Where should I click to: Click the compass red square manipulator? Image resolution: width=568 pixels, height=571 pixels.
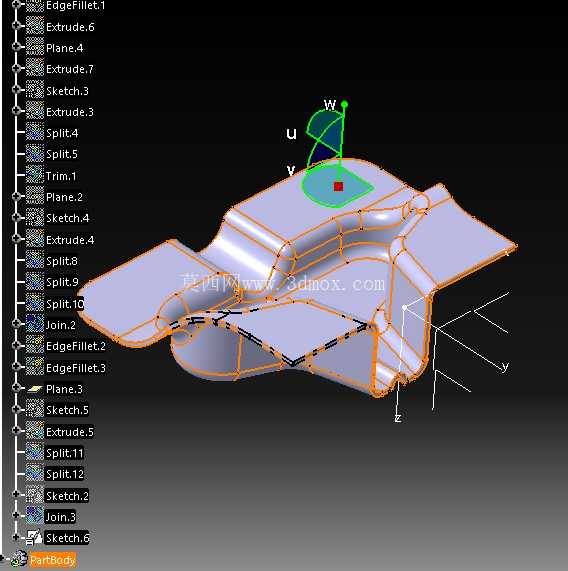tap(338, 186)
